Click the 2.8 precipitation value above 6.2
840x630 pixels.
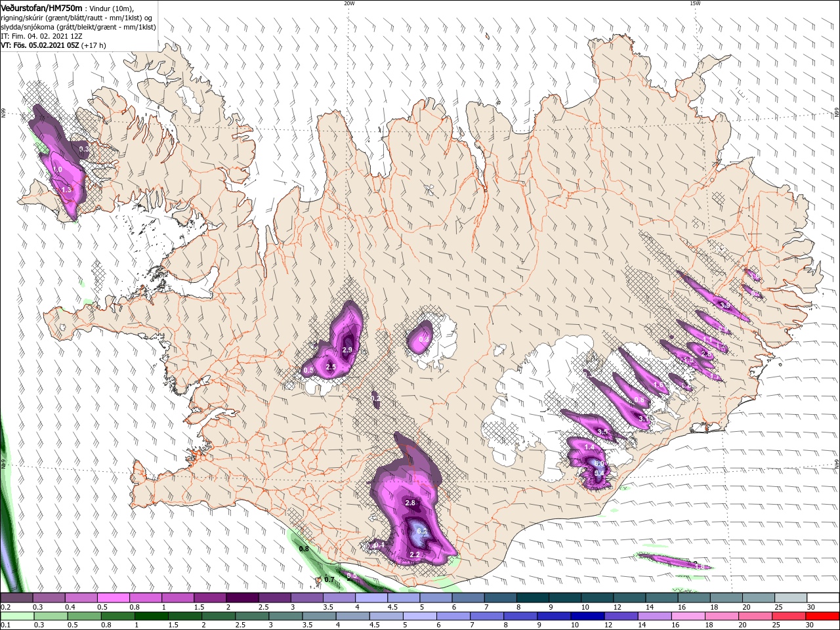(410, 503)
